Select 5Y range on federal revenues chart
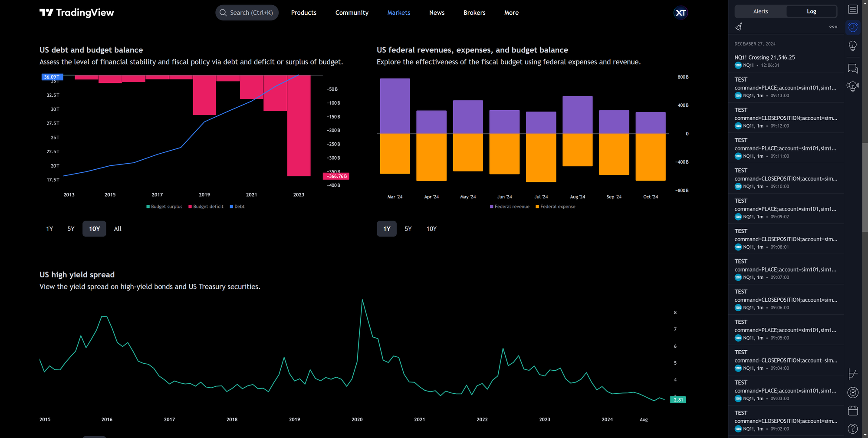 [408, 229]
